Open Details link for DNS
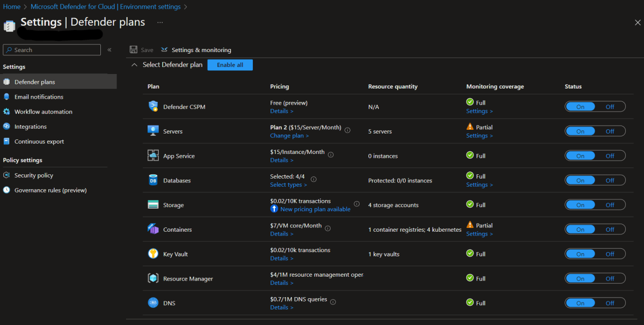 pos(282,307)
